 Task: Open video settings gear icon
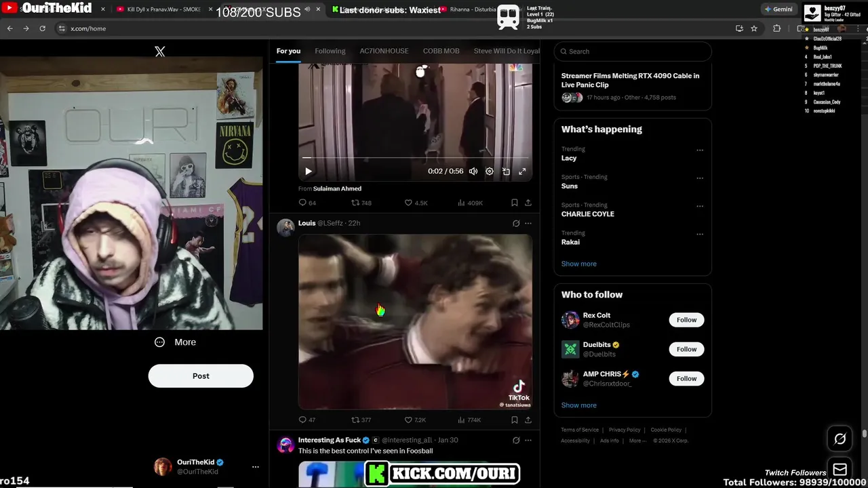point(490,171)
